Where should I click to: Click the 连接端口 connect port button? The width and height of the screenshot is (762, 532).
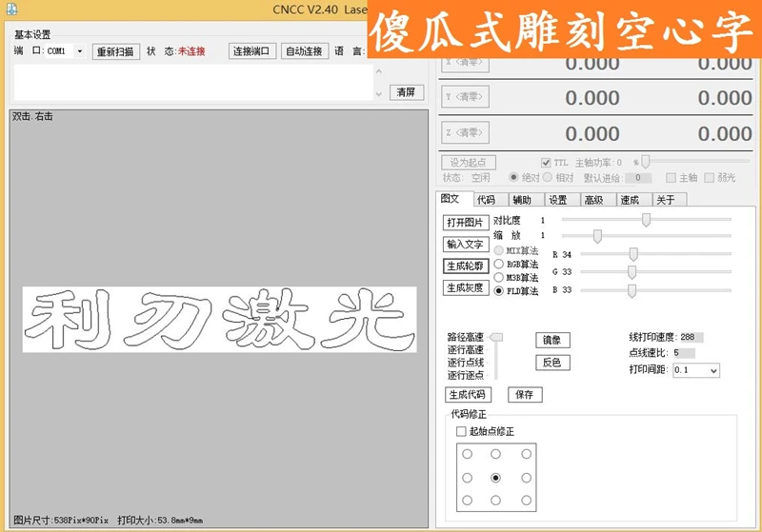click(x=252, y=51)
